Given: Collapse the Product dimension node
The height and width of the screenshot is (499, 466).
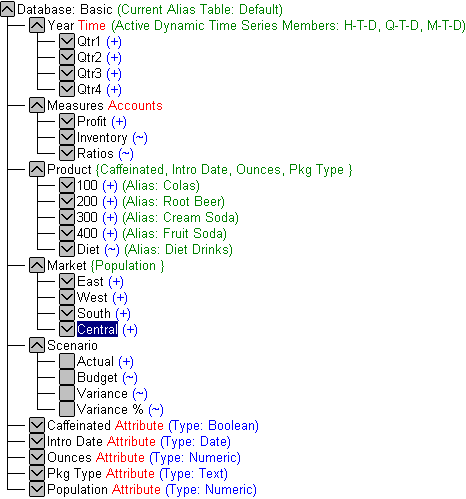Looking at the screenshot, I should tap(37, 169).
